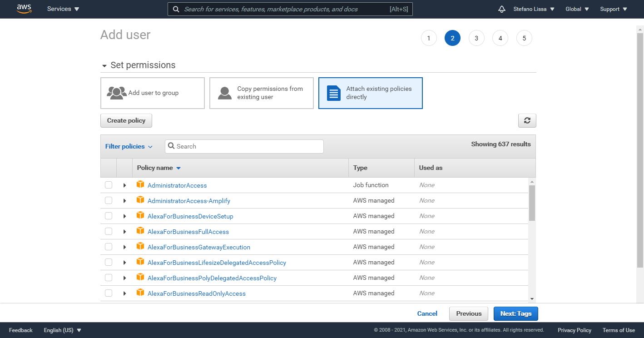Check the AdministratorAccess policy checkbox
The image size is (644, 338).
(109, 185)
